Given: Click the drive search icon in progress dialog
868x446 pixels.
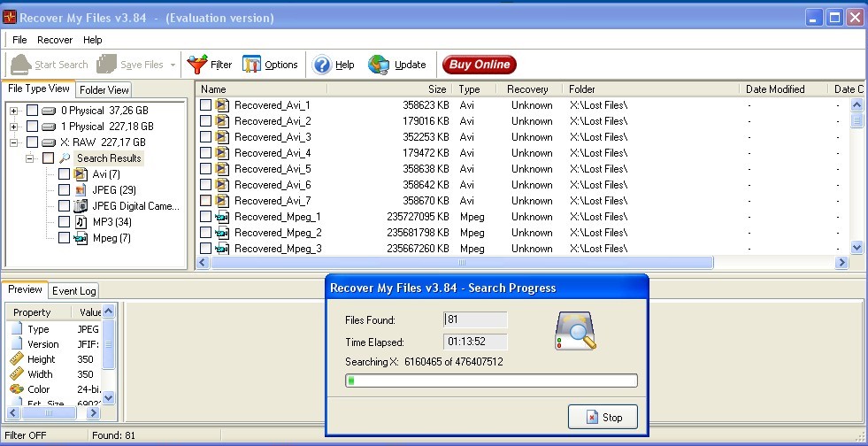Looking at the screenshot, I should click(x=576, y=331).
